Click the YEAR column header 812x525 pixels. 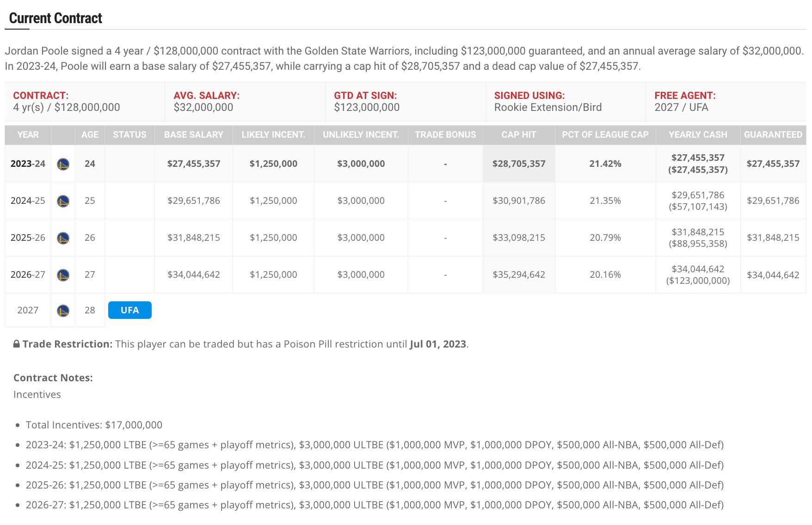pos(28,134)
